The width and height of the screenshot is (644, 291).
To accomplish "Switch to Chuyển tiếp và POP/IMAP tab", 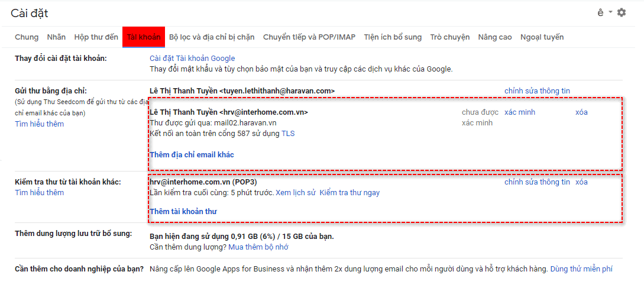I will 309,37.
